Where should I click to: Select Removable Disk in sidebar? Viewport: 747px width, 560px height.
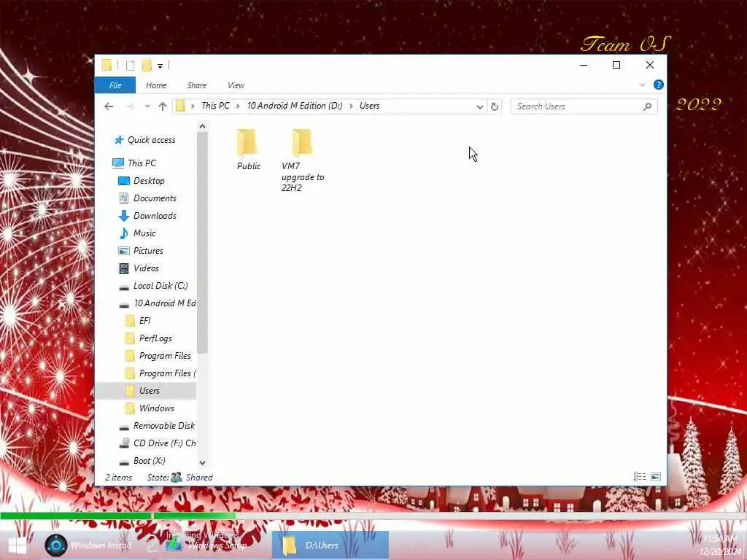[x=157, y=426]
